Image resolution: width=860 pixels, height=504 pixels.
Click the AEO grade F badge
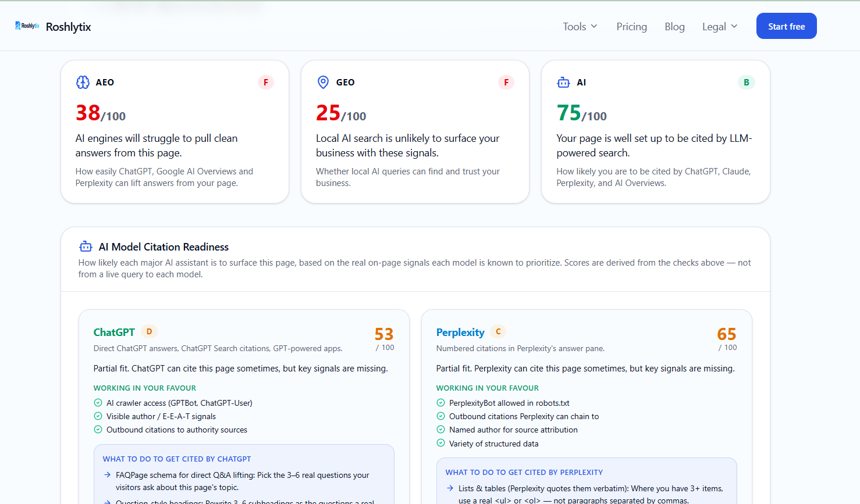(x=266, y=82)
